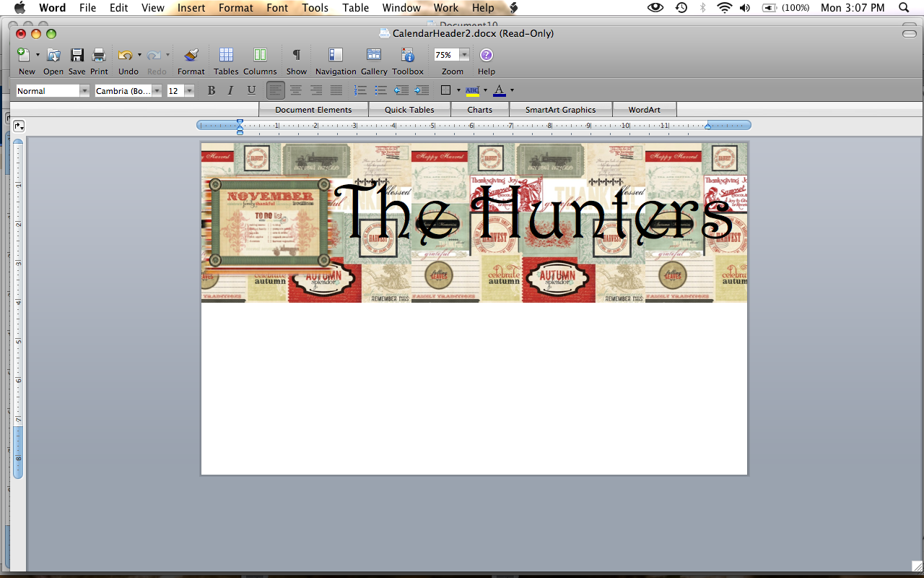Screen dimensions: 924x578
Task: Expand the Undo history dropdown arrow
Action: [139, 55]
